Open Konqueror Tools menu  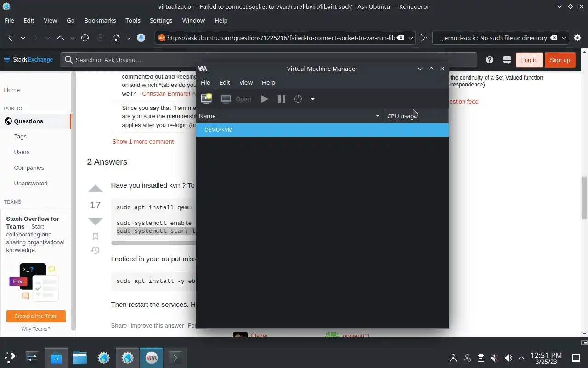(133, 20)
